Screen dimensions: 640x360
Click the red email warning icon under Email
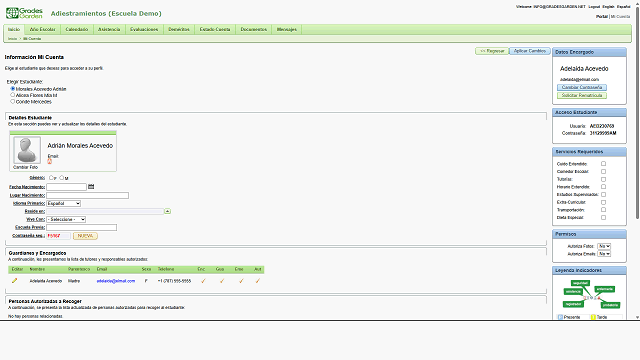pos(49,161)
